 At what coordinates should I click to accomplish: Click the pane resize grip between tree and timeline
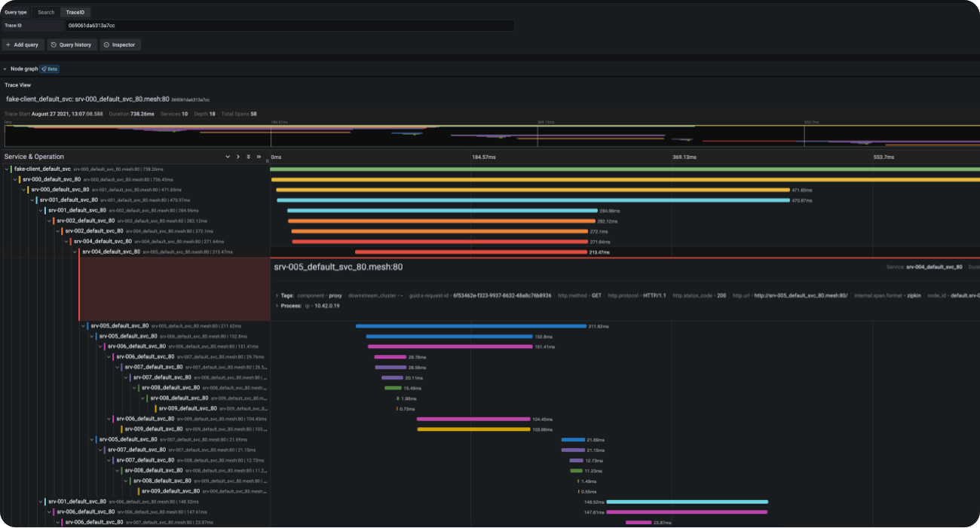pyautogui.click(x=266, y=160)
